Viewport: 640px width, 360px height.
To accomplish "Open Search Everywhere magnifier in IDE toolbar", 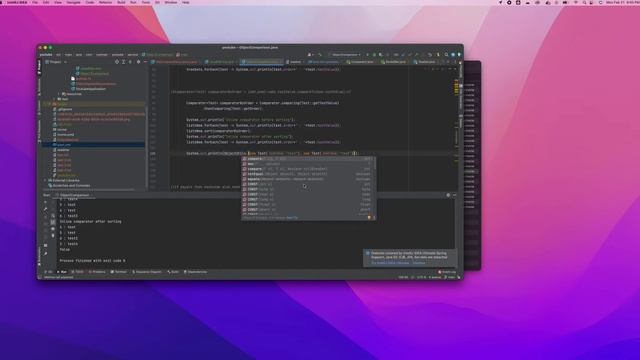I will [446, 54].
